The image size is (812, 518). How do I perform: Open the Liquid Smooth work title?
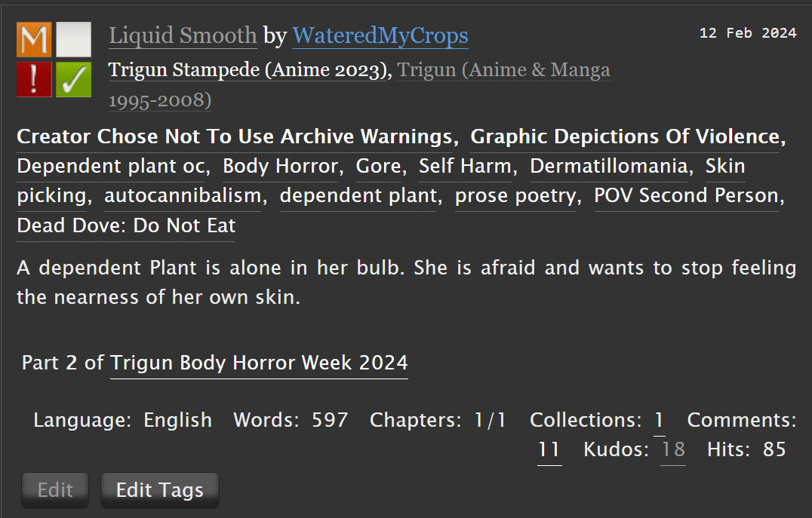tap(183, 35)
